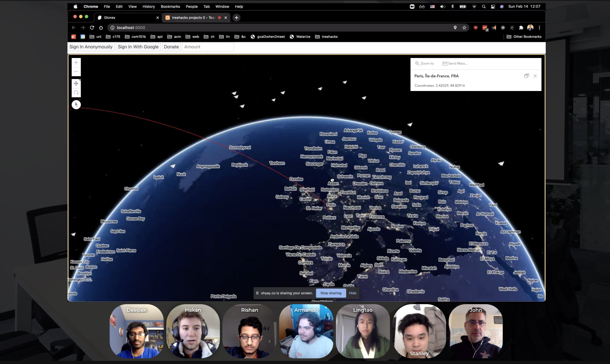
Task: Open the People menu
Action: (192, 6)
